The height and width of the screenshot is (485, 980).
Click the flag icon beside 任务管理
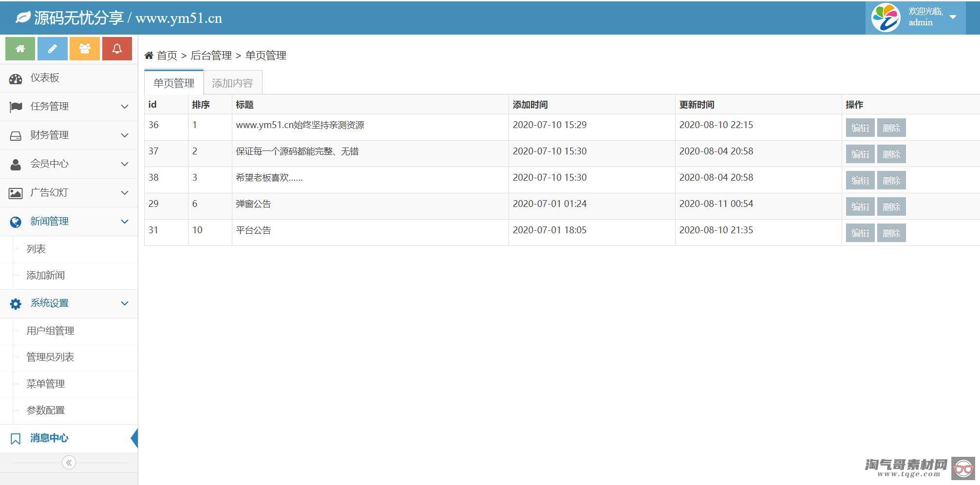coord(16,107)
